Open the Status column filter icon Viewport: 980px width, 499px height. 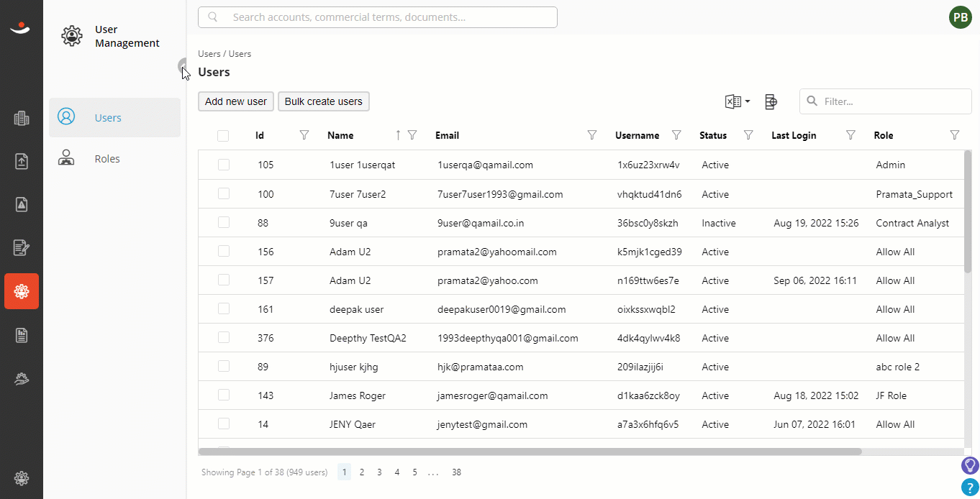748,135
